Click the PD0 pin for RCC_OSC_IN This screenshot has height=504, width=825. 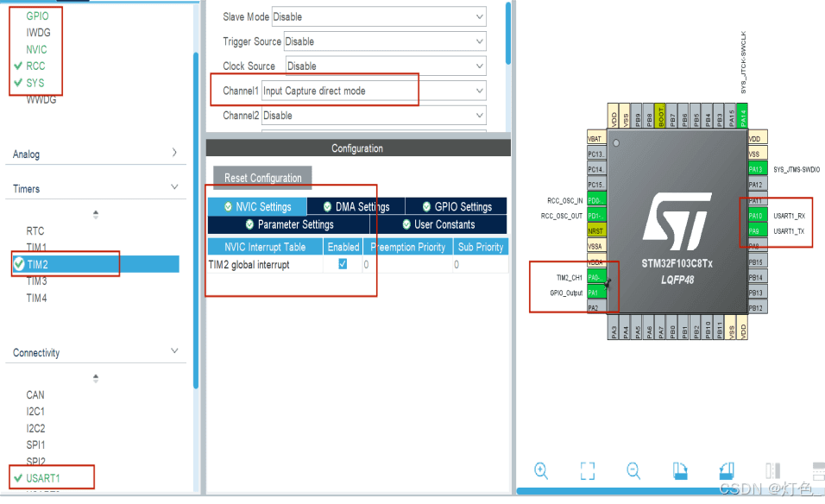tap(596, 200)
